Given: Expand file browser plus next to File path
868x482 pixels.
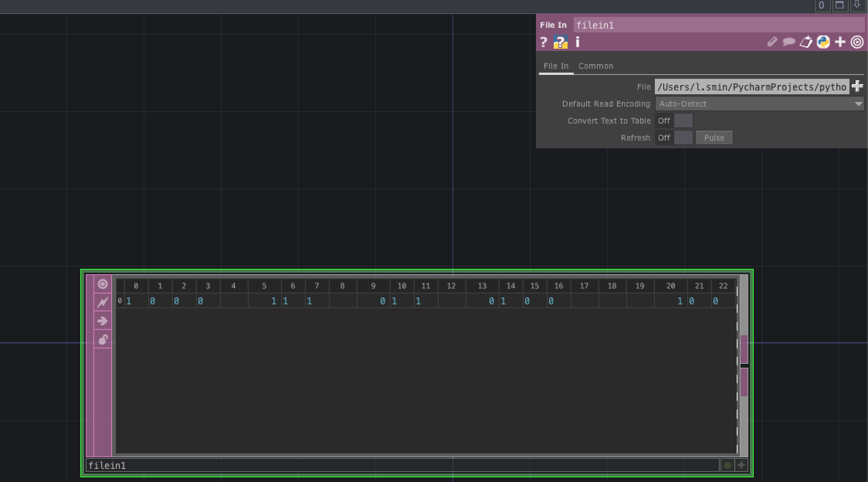Looking at the screenshot, I should tap(857, 87).
